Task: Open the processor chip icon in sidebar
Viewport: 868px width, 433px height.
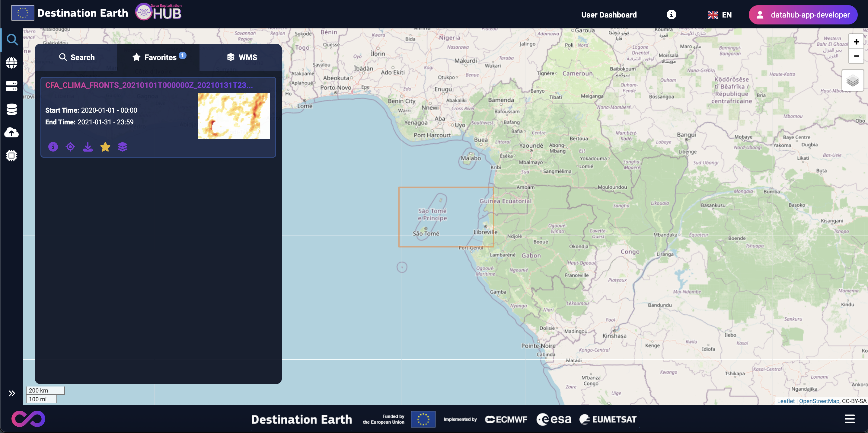Action: 12,156
